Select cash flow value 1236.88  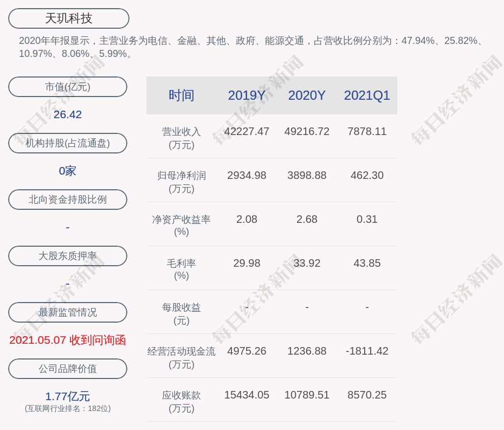coord(307,351)
